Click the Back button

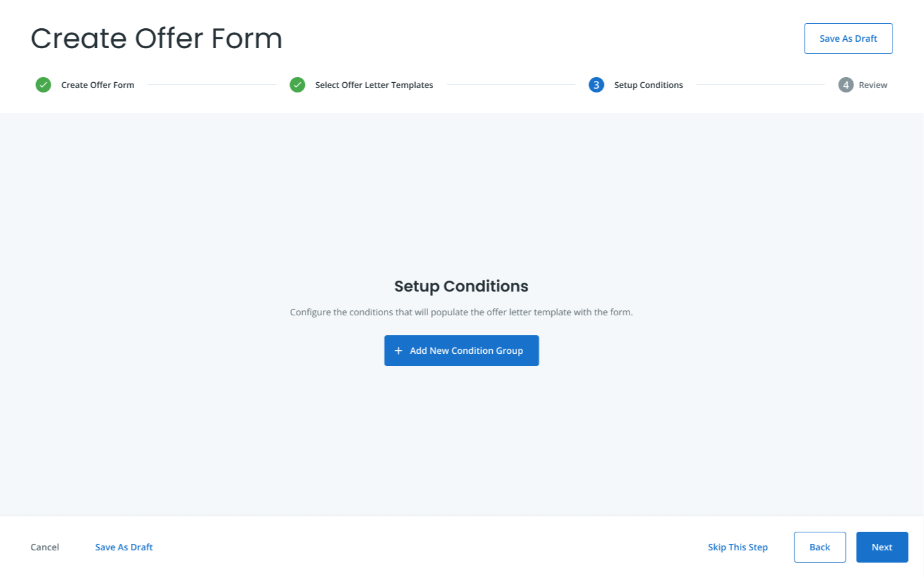coord(819,547)
